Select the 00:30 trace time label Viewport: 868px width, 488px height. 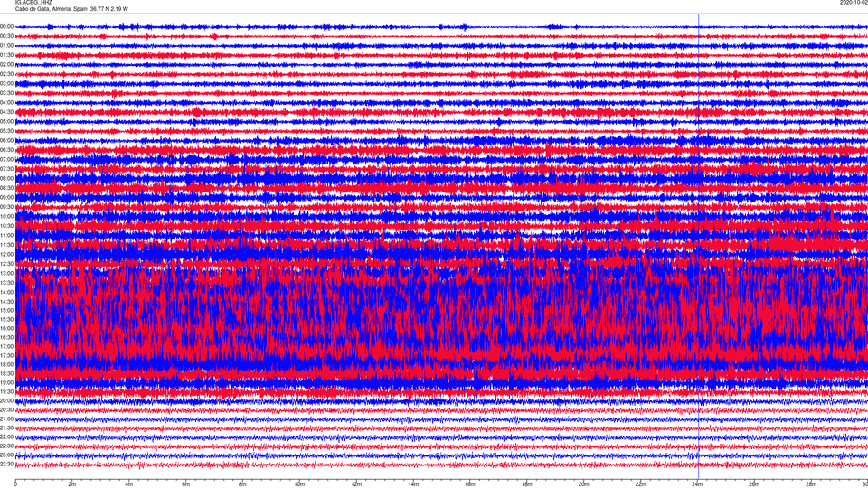tap(6, 36)
